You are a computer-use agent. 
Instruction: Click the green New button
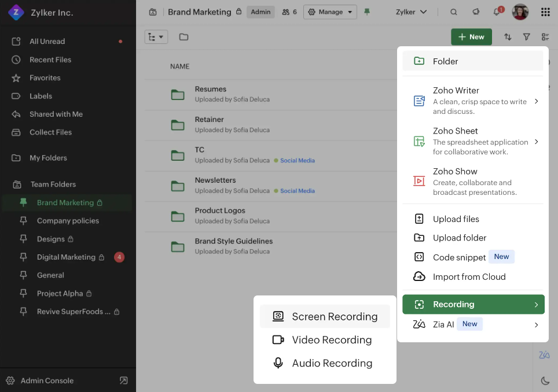pos(471,37)
